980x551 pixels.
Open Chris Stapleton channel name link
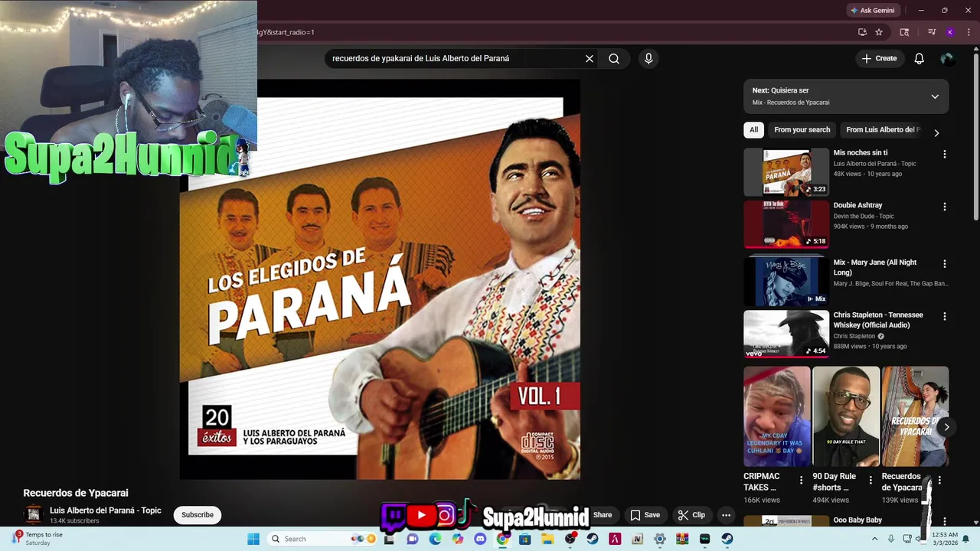[x=854, y=336]
